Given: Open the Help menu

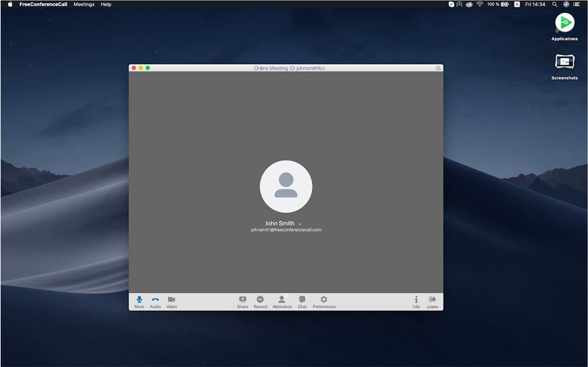Looking at the screenshot, I should click(x=105, y=4).
